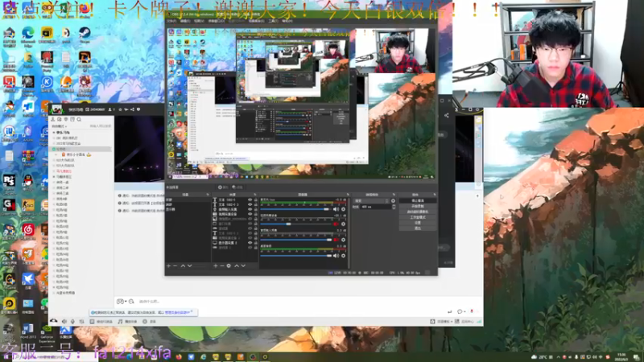Click blue run-as-administrator link in YY notification
This screenshot has width=644, height=362.
coord(177,313)
